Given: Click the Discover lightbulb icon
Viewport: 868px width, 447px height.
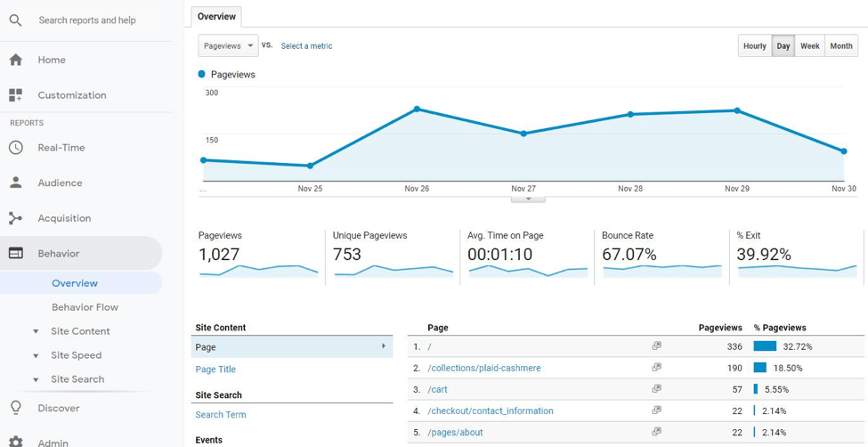Looking at the screenshot, I should 15,408.
